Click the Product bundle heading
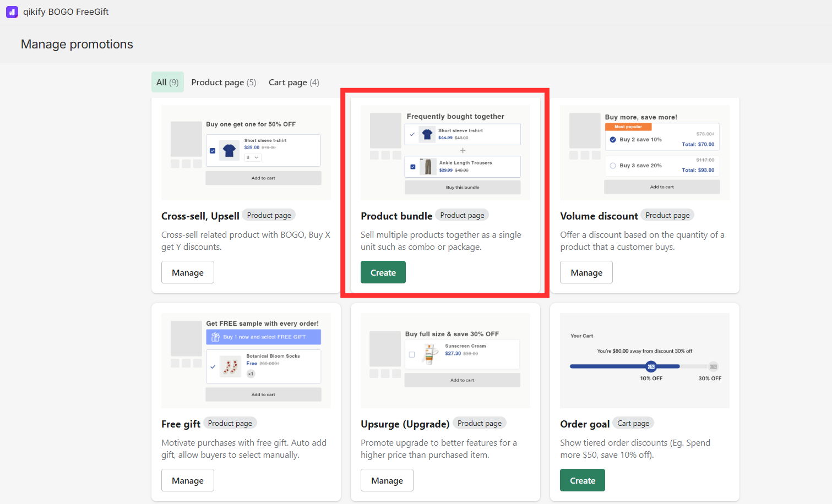The height and width of the screenshot is (504, 832). pyautogui.click(x=396, y=216)
